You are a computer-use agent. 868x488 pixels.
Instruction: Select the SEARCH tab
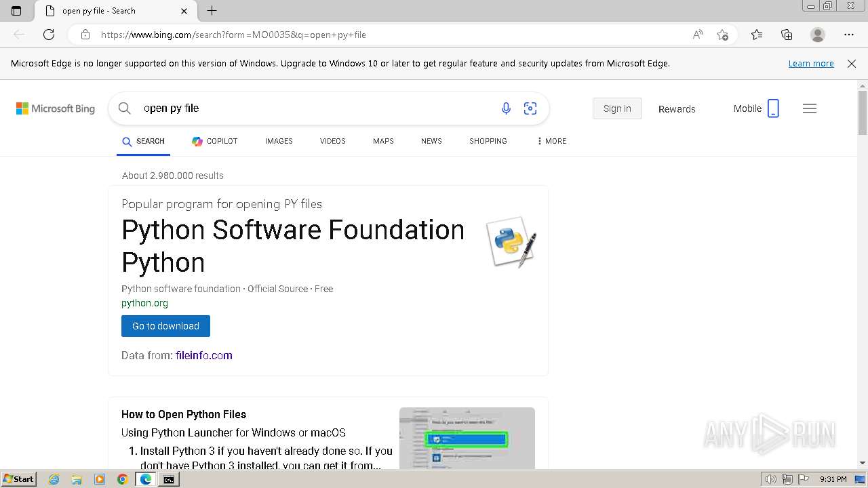pos(143,141)
